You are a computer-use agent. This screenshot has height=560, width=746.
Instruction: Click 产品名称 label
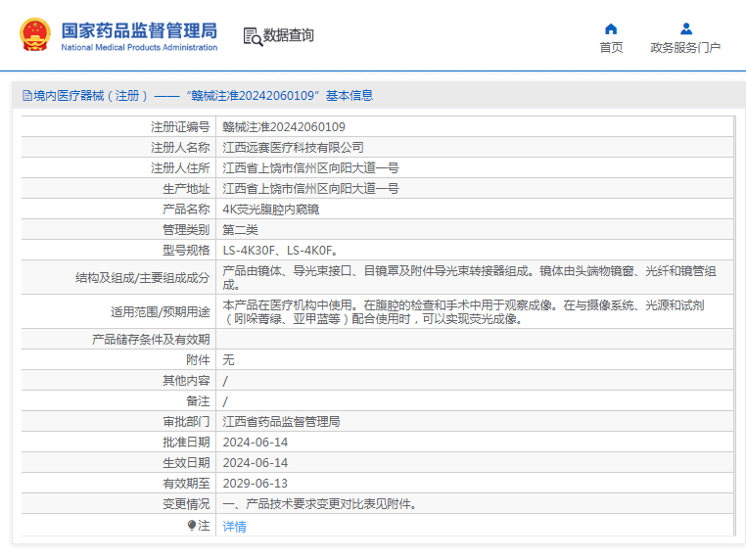[186, 210]
